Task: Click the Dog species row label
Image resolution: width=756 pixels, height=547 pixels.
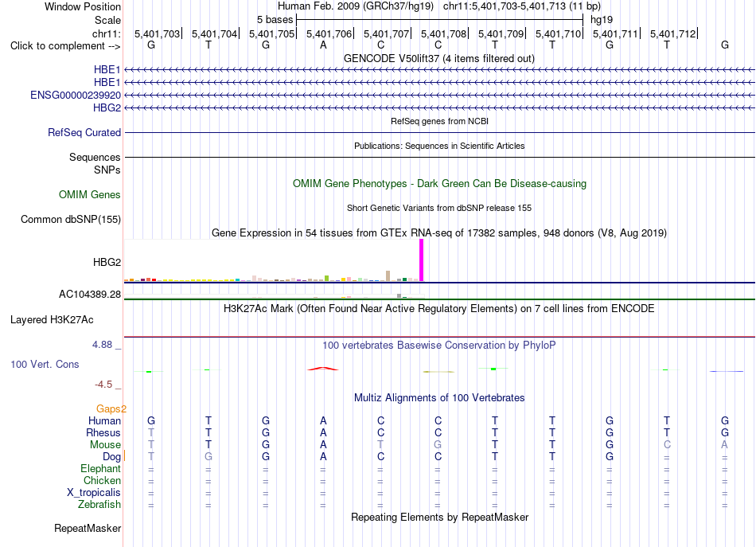Action: coord(112,456)
